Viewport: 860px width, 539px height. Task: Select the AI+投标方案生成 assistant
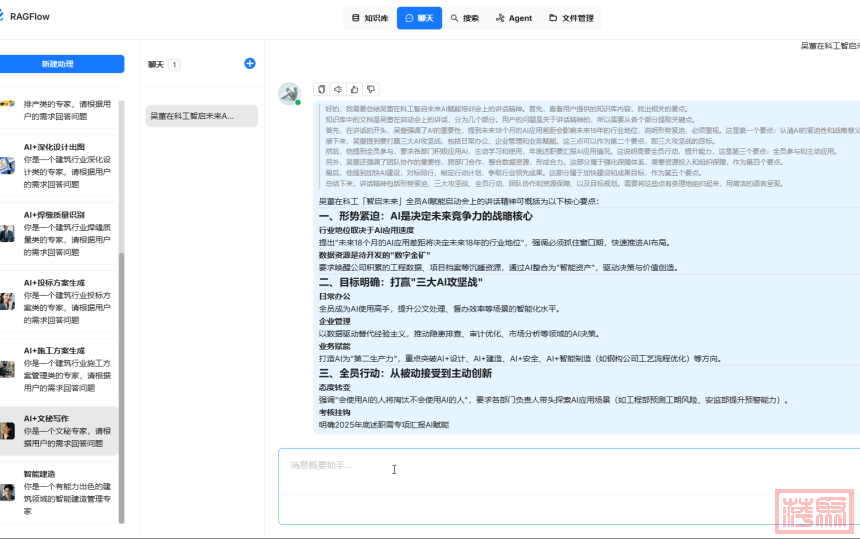click(x=66, y=302)
